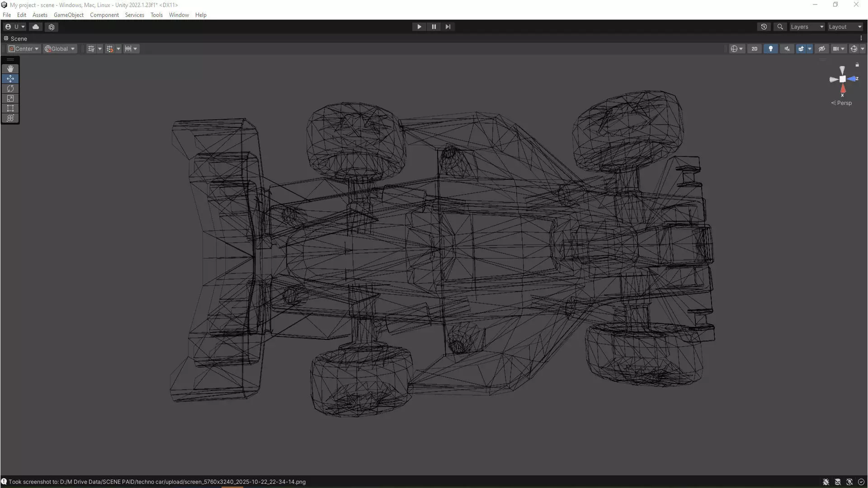Open Unity cloud services icon

(36, 27)
